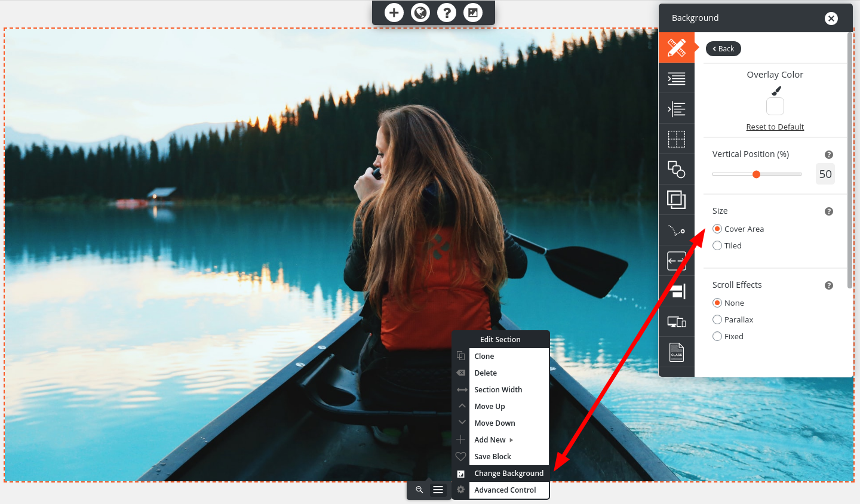Click the image icon in the top toolbar
Image resolution: width=860 pixels, height=504 pixels.
[x=473, y=13]
